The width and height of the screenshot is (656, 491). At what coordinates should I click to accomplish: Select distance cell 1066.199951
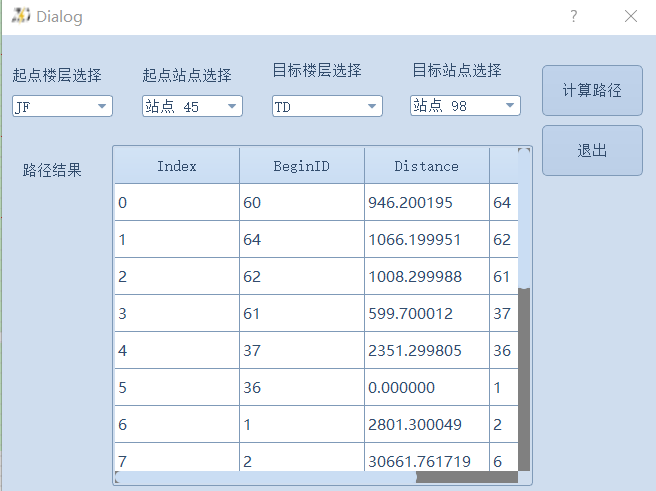pos(427,239)
